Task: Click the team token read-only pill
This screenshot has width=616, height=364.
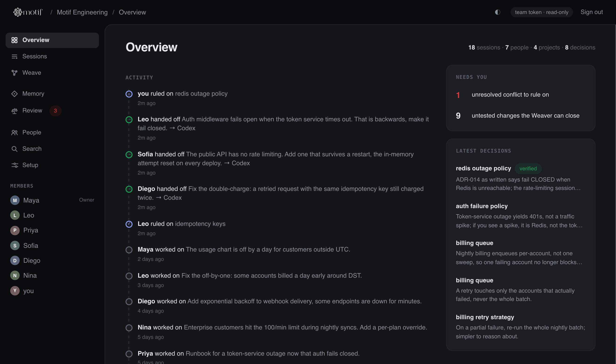Action: pyautogui.click(x=542, y=12)
